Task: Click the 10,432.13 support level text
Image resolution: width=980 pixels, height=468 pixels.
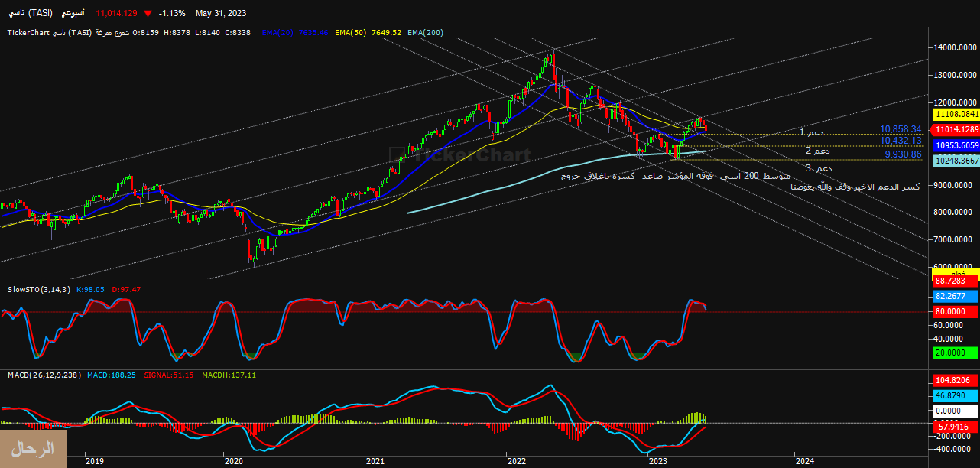Action: [x=900, y=141]
